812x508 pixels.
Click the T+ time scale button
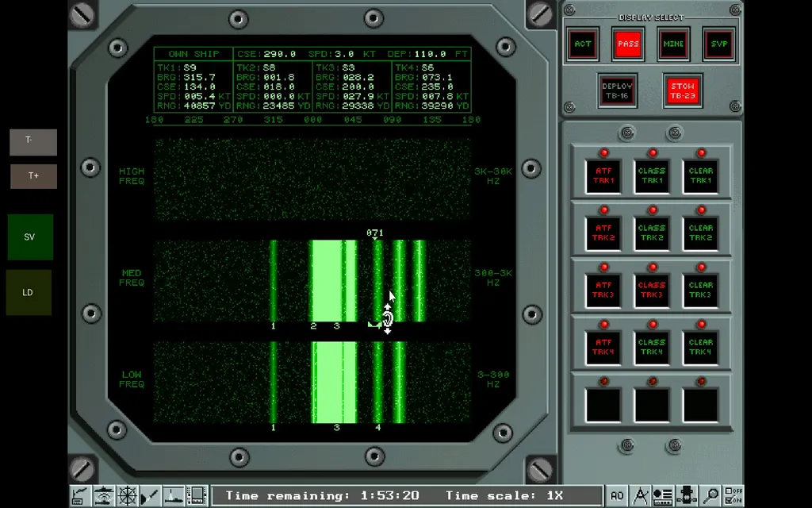pos(33,176)
